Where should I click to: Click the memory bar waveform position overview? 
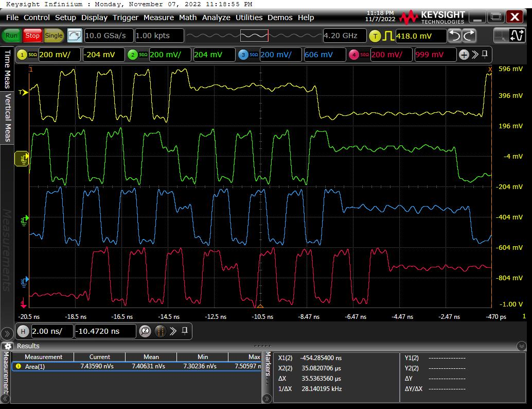(254, 36)
